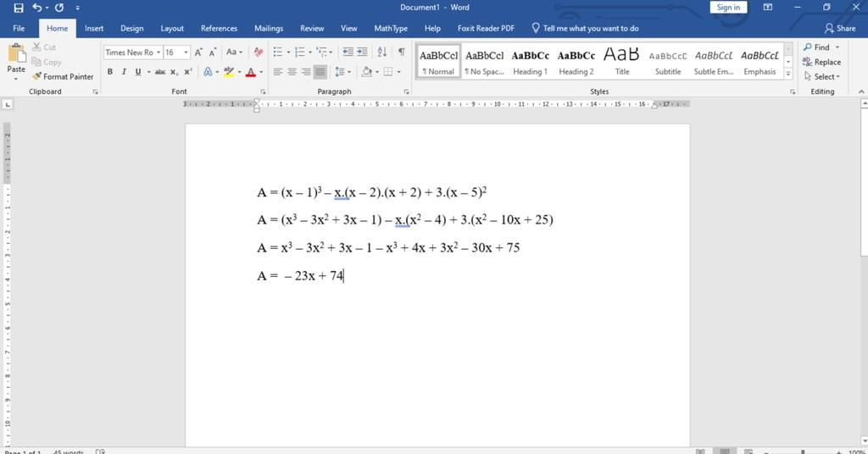
Task: Click the Sign in button
Action: pos(728,7)
